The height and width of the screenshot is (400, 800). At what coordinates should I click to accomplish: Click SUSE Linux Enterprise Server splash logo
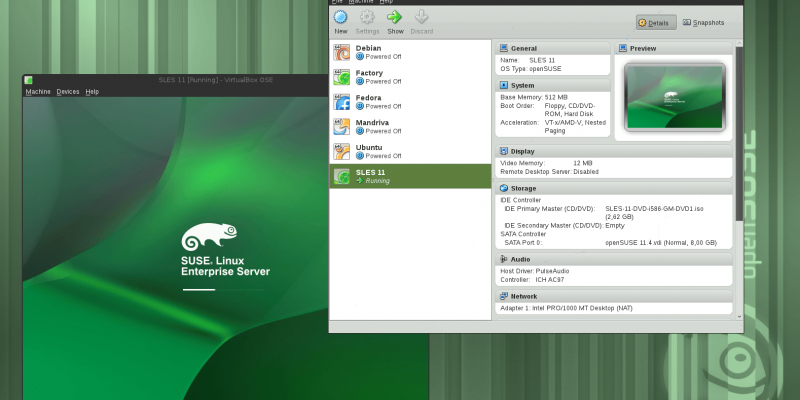[225, 250]
